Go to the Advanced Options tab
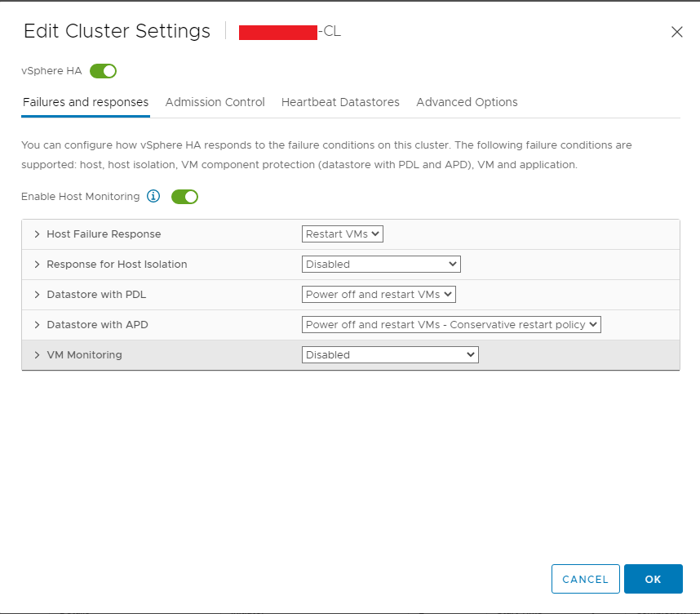The width and height of the screenshot is (700, 614). coord(467,102)
